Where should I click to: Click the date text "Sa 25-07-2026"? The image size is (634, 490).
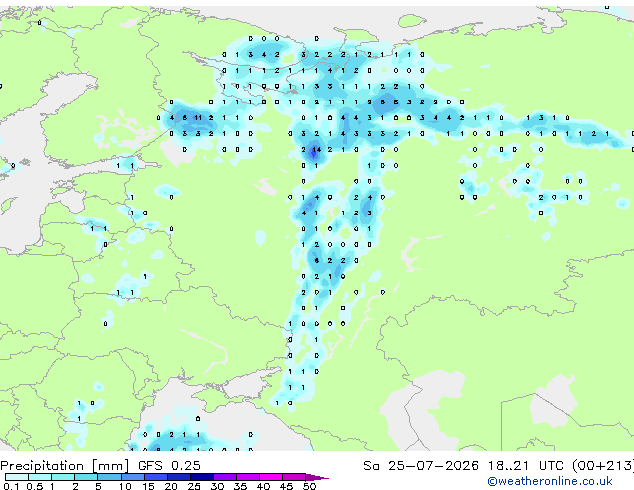pyautogui.click(x=421, y=465)
